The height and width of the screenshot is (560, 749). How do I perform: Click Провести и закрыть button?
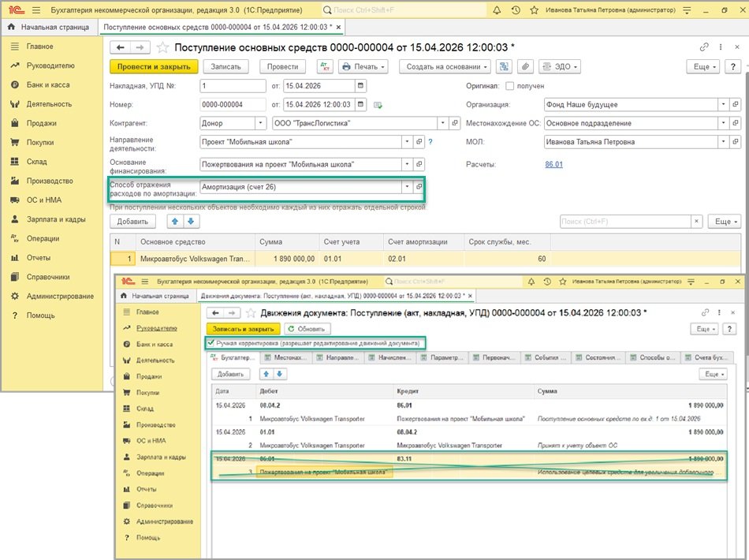click(154, 66)
